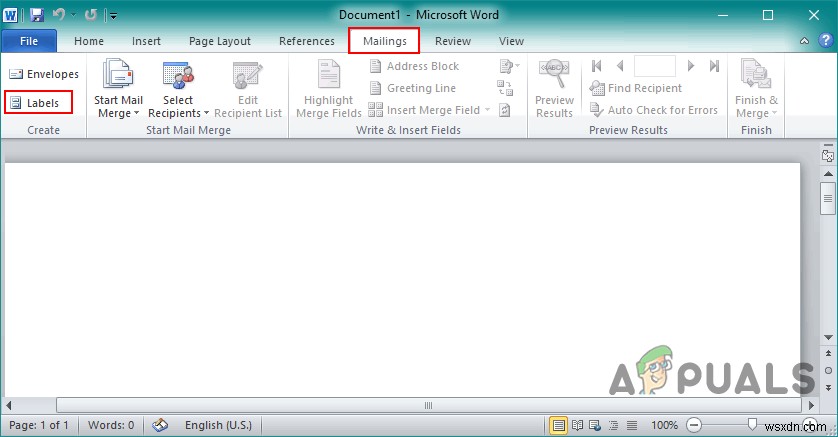Go to last record arrow
This screenshot has width=838, height=437.
pos(714,66)
